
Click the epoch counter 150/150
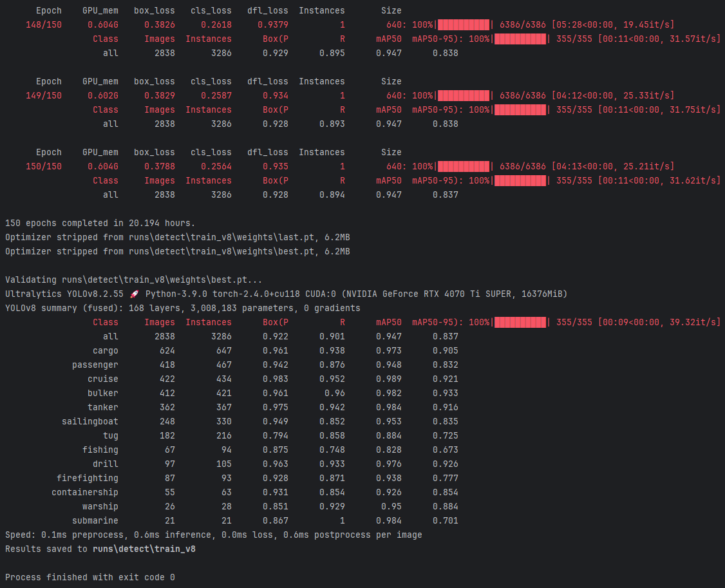(x=44, y=166)
